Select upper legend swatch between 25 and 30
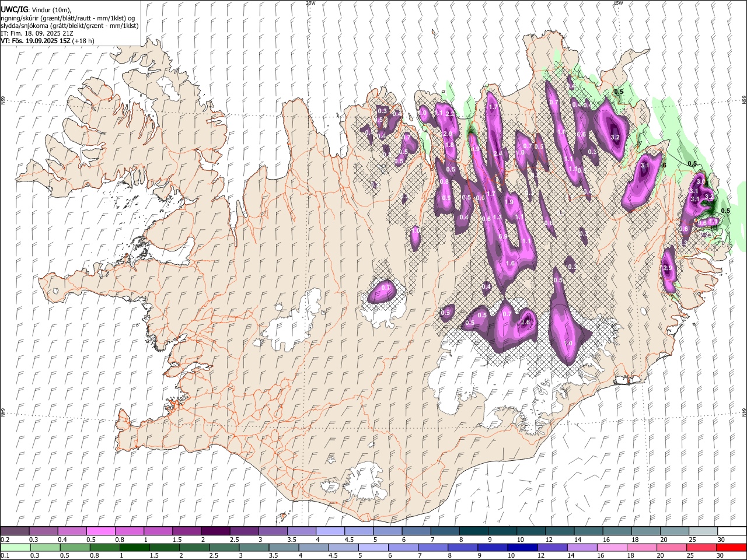The width and height of the screenshot is (747, 560). tap(703, 531)
